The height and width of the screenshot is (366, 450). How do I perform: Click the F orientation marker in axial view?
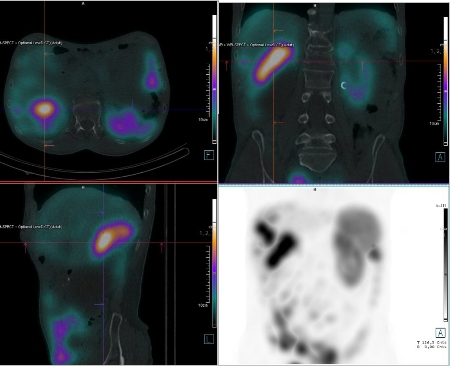209,155
